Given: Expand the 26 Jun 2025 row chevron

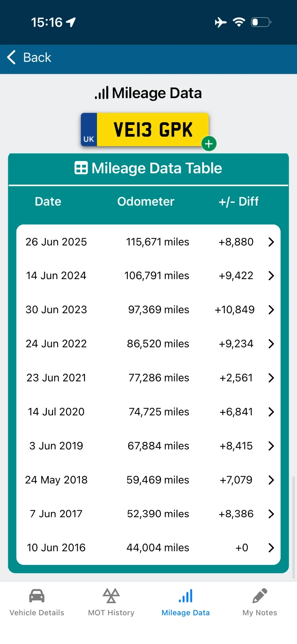Looking at the screenshot, I should pos(271,242).
